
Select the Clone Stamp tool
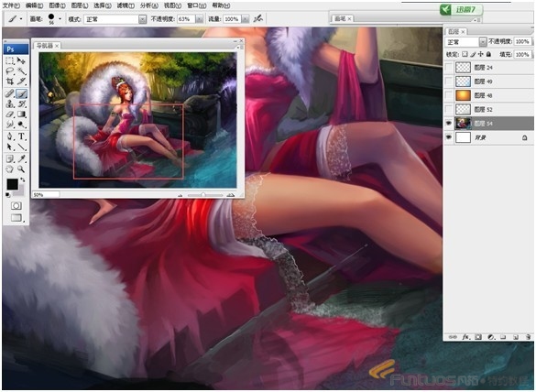[10, 103]
